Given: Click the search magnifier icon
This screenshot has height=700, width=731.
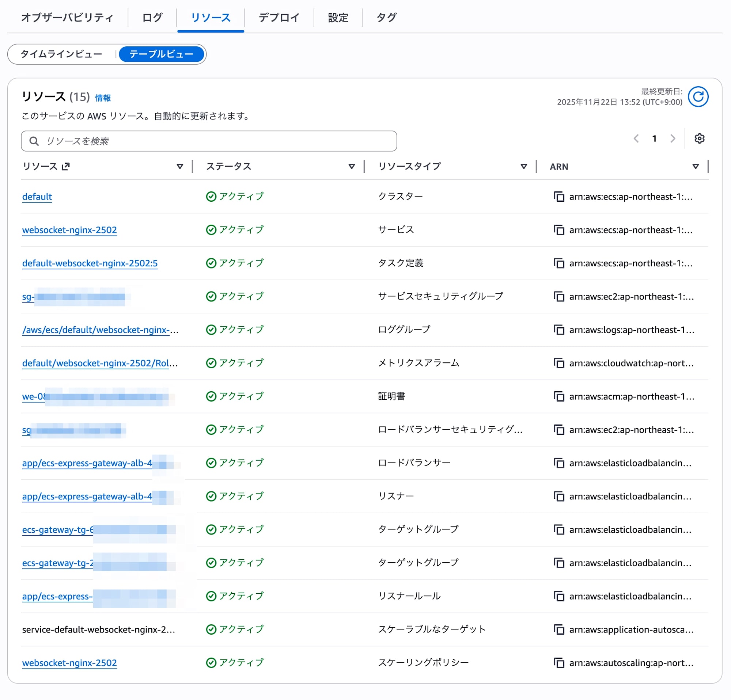Looking at the screenshot, I should click(x=34, y=141).
